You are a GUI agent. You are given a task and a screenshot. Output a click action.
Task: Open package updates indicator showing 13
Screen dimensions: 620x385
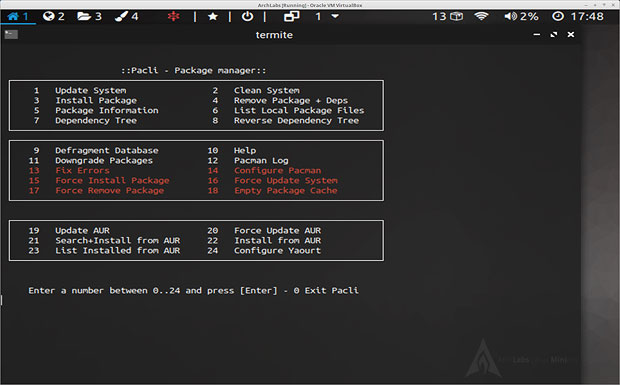tap(447, 16)
